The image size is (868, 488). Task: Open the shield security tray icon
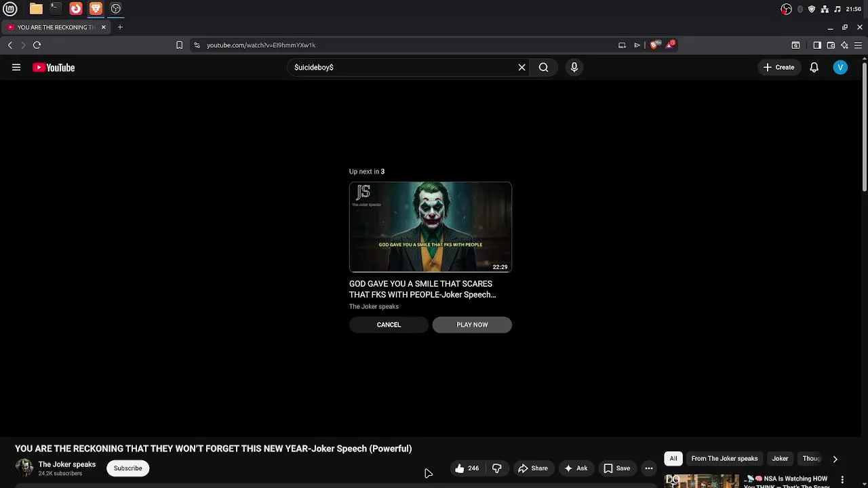tap(812, 9)
